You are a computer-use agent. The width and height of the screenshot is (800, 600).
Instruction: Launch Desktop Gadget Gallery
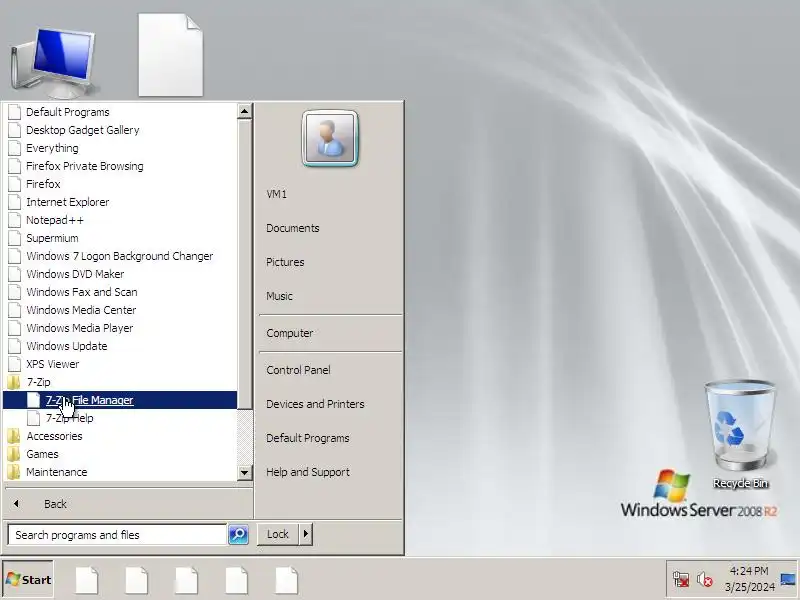pyautogui.click(x=120, y=130)
